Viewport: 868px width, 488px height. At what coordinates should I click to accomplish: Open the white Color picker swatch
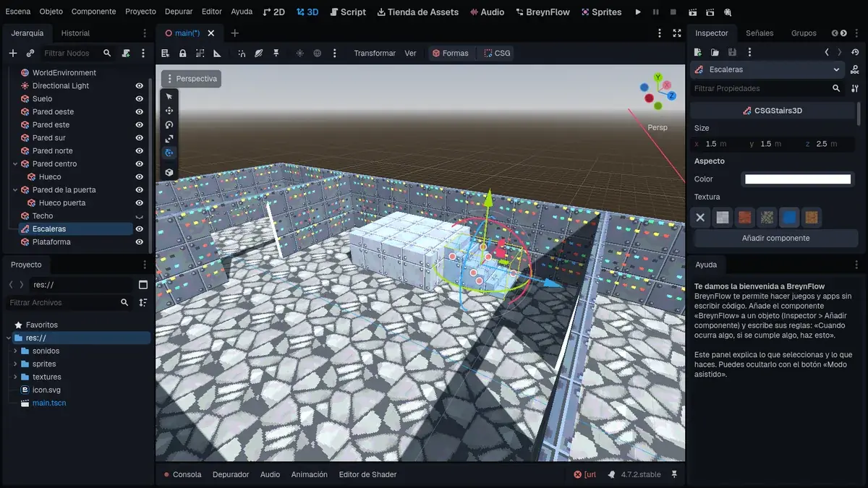click(798, 179)
